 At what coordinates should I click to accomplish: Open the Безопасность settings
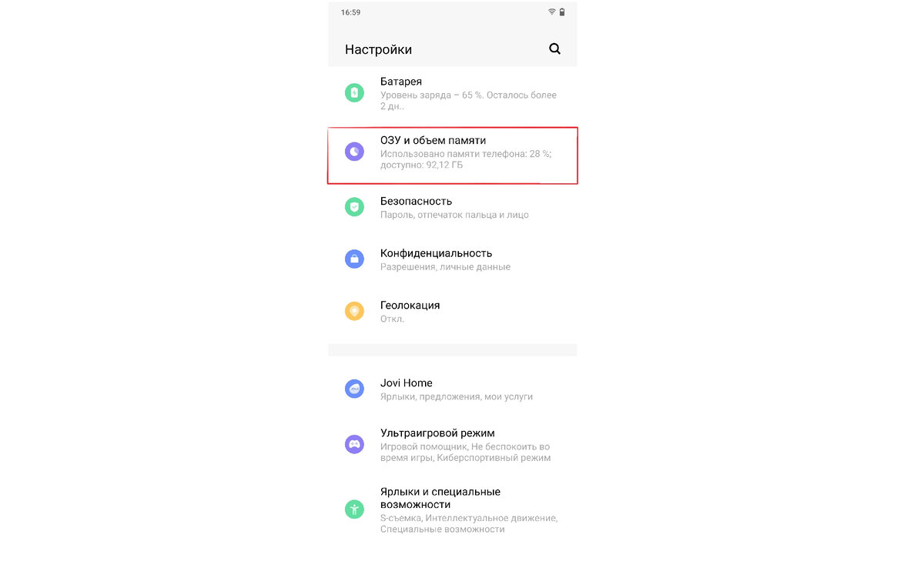(453, 207)
